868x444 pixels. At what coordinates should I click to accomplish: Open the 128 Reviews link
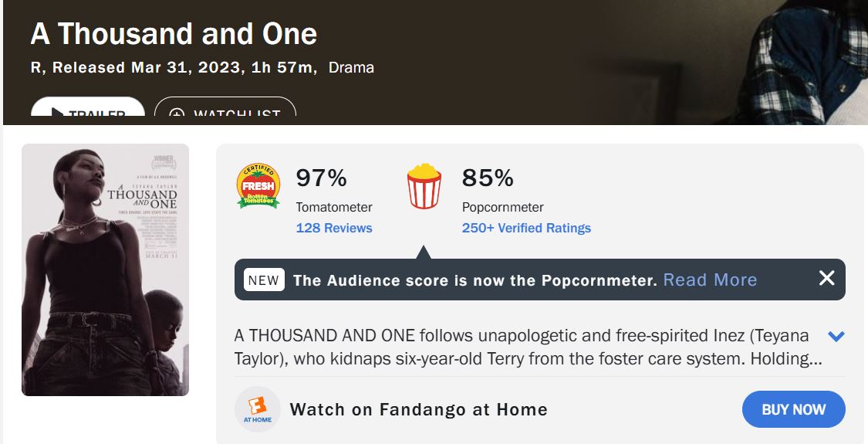point(334,228)
